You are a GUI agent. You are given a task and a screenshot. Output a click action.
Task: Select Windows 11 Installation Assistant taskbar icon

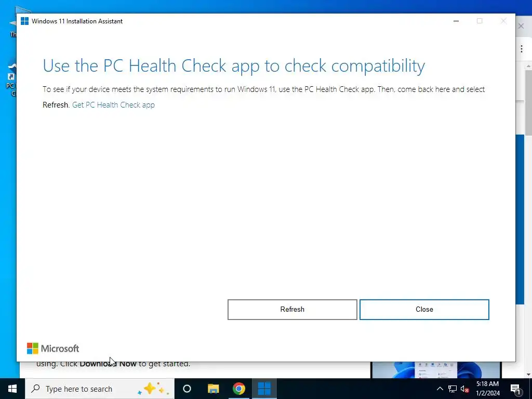click(x=264, y=389)
